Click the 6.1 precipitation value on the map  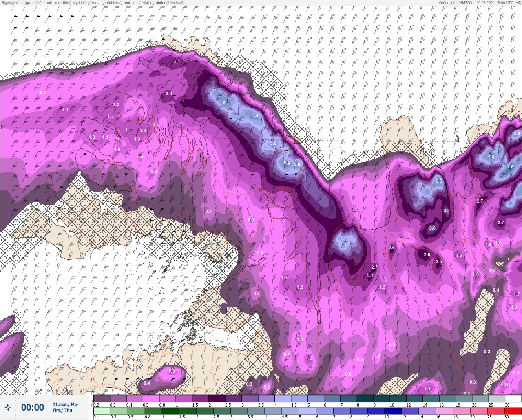pos(226,103)
